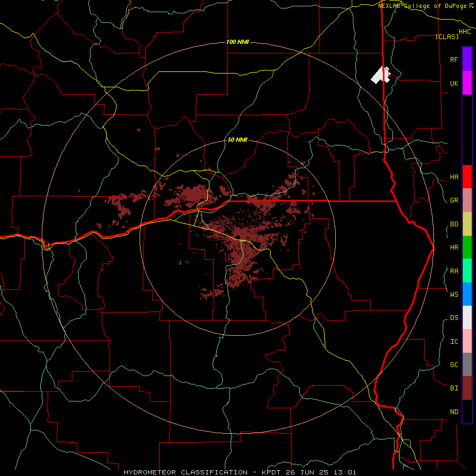476x476 pixels.
Task: Click the UK magenta legend swatch
Action: (467, 83)
